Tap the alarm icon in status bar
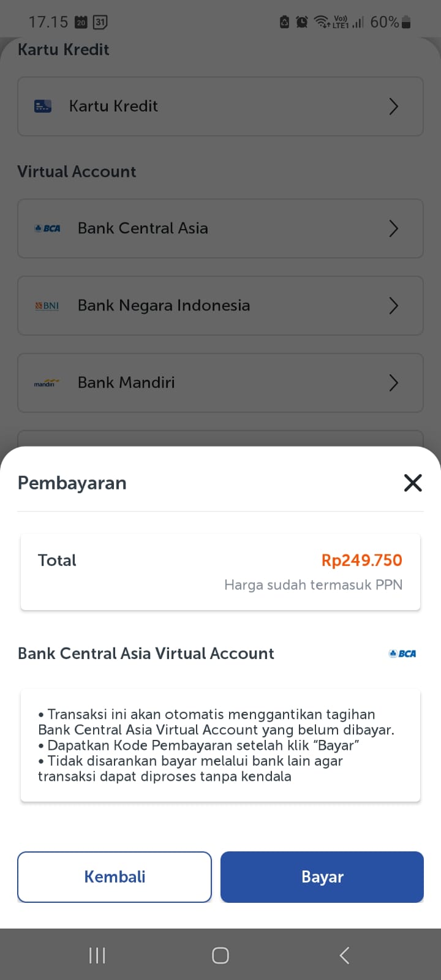Viewport: 441px width, 980px height. tap(302, 23)
